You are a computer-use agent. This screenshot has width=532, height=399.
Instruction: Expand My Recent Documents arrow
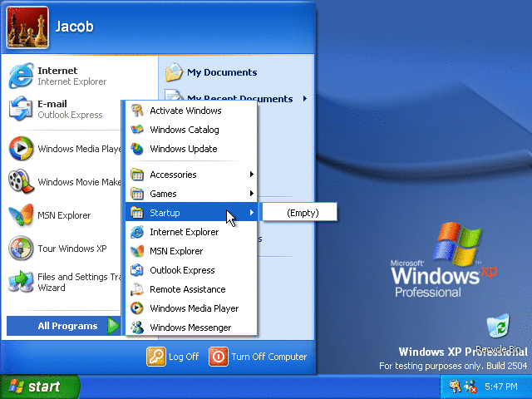(x=305, y=98)
